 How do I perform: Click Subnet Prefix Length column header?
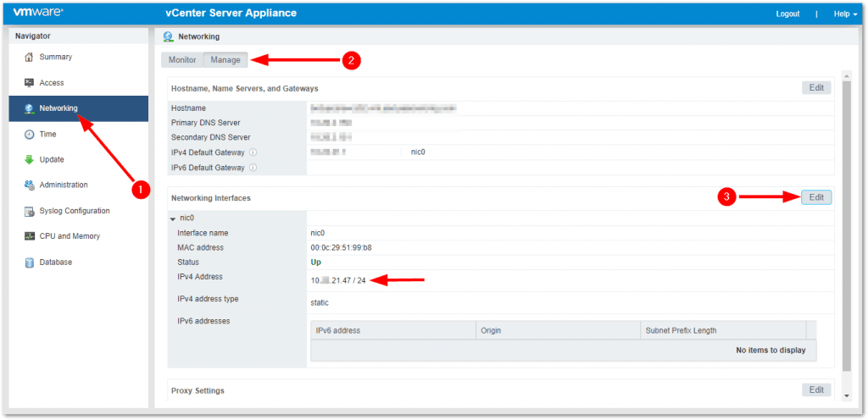click(723, 330)
